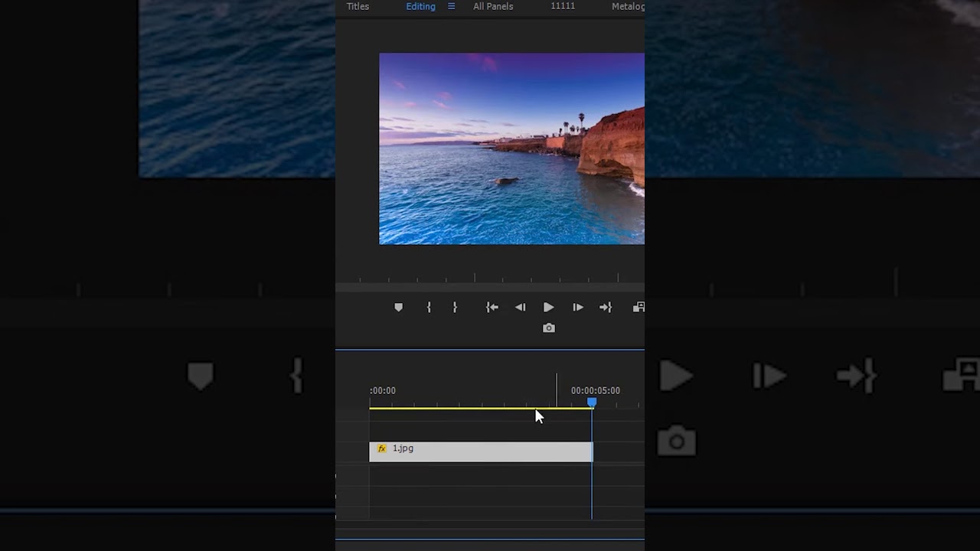Click the 00:00:05:00 timecode on the ruler
This screenshot has width=980, height=551.
tap(595, 390)
